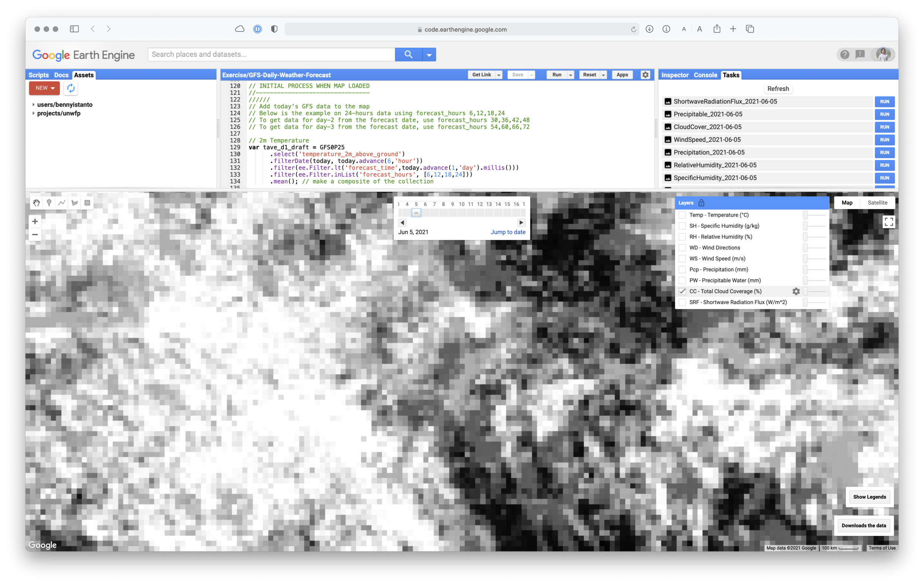
Task: Zoom in on the map
Action: pos(35,221)
